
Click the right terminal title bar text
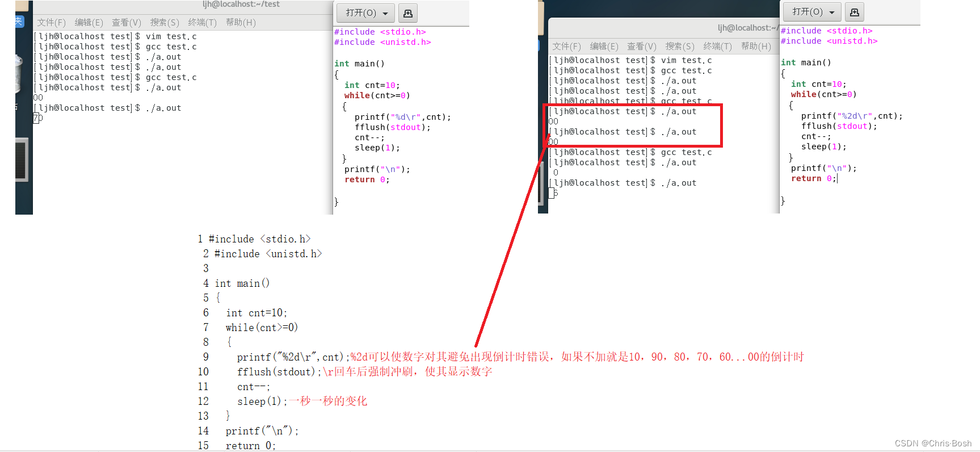point(748,28)
